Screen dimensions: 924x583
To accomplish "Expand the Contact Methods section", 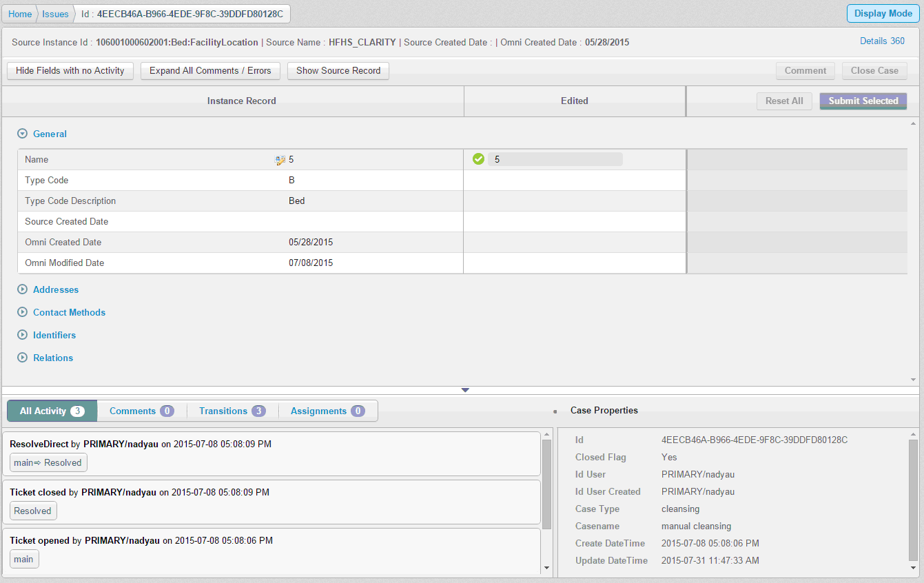I will click(69, 313).
